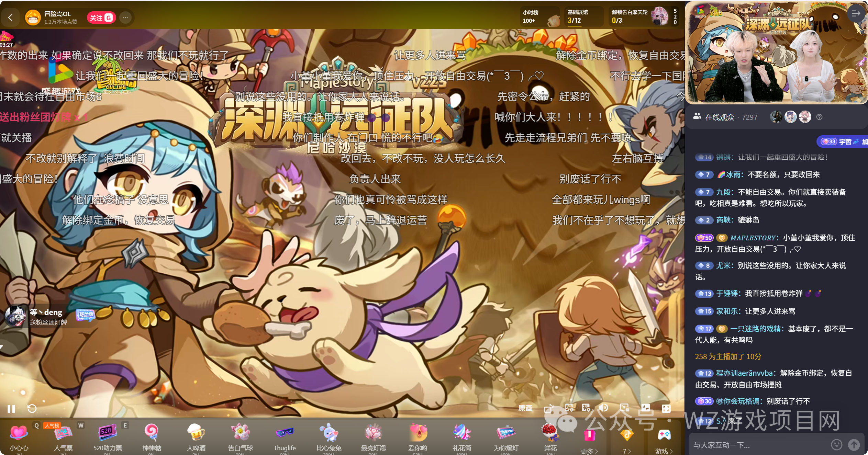Open danmaku (弹) settings
Image resolution: width=868 pixels, height=455 pixels.
click(569, 408)
